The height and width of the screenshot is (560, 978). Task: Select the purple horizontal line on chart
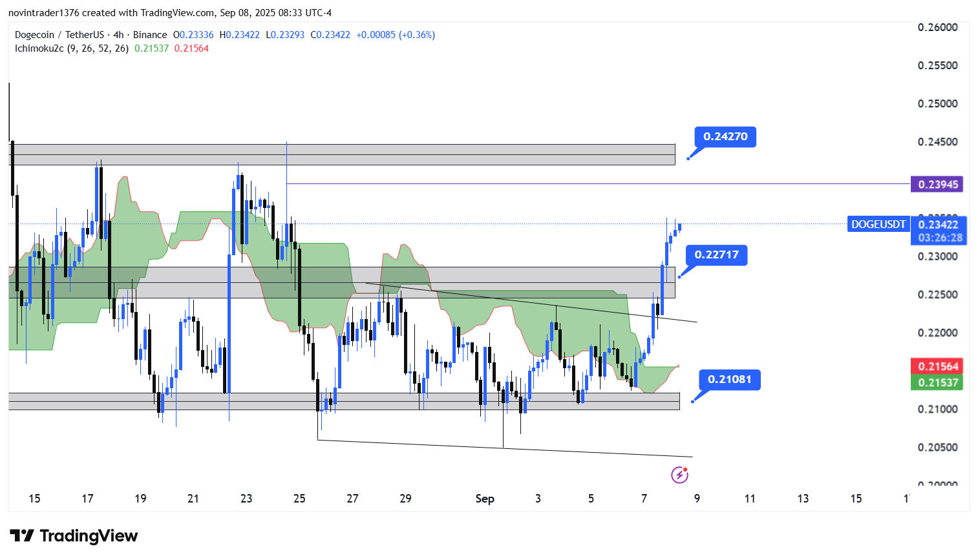pos(582,184)
